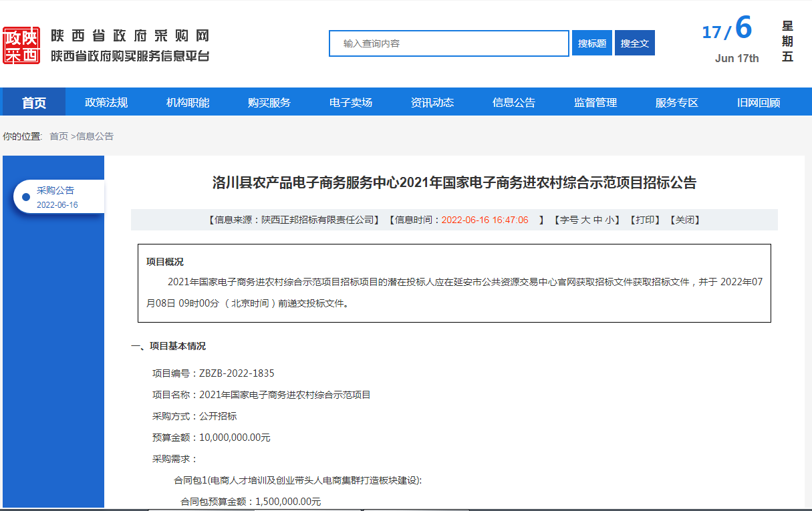This screenshot has height=511, width=812.
Task: Click the search query input field
Action: click(x=449, y=43)
